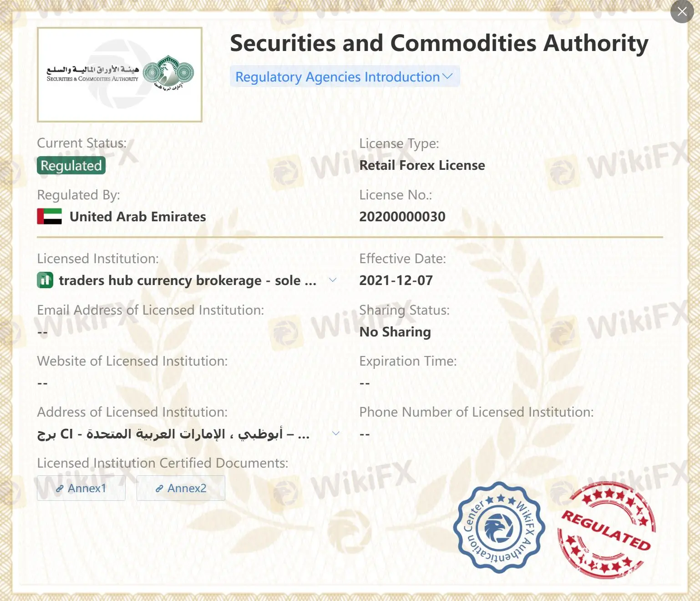Click the Licensed Institution Certified Documents label

[162, 463]
